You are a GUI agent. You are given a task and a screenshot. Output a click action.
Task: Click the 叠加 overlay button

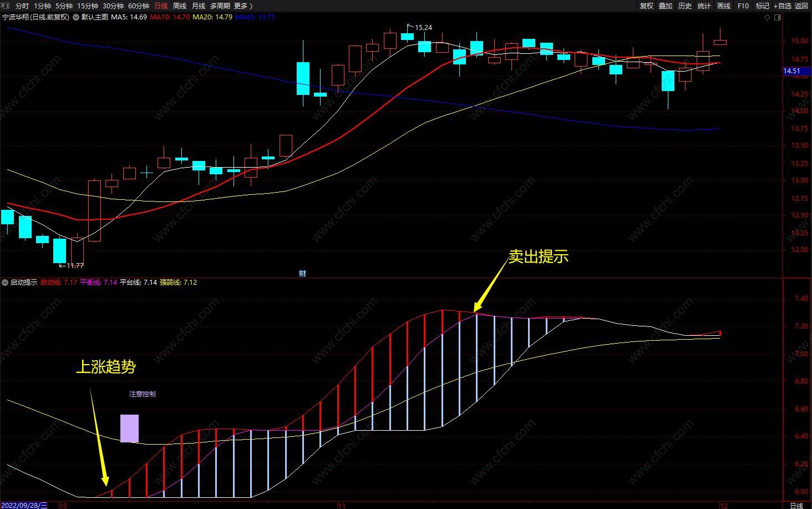666,6
